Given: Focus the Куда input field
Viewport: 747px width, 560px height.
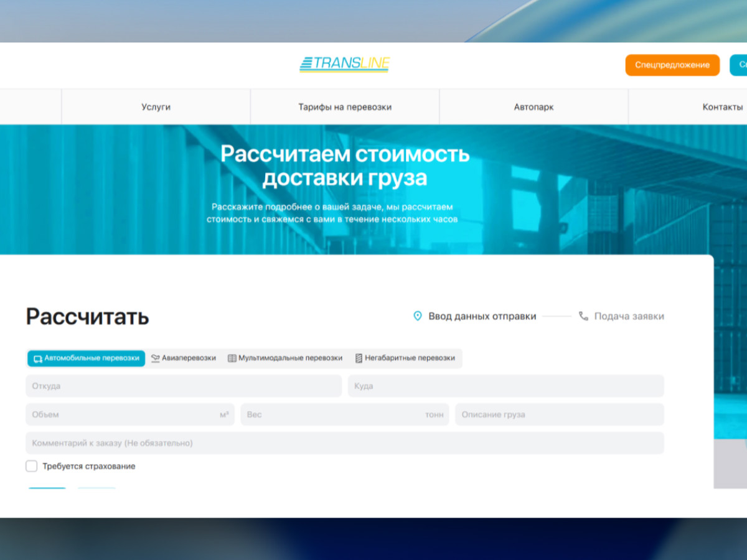Looking at the screenshot, I should pyautogui.click(x=506, y=386).
